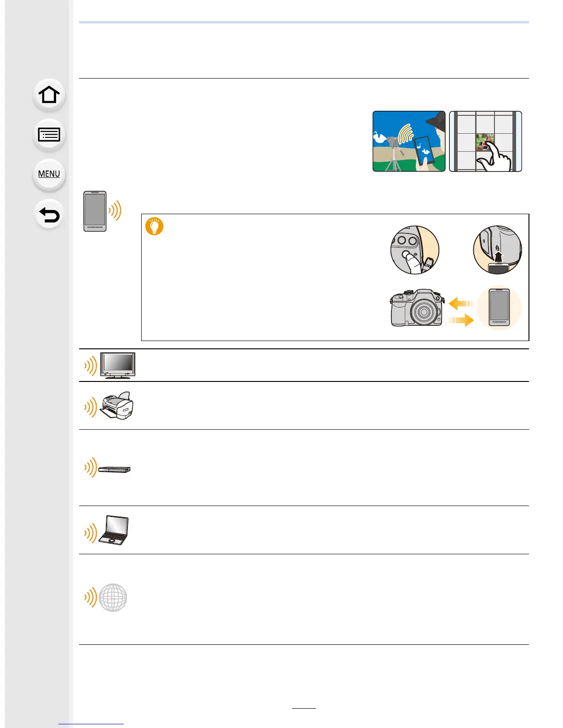Select the wireless printer icon
This screenshot has width=563, height=728.
[109, 406]
